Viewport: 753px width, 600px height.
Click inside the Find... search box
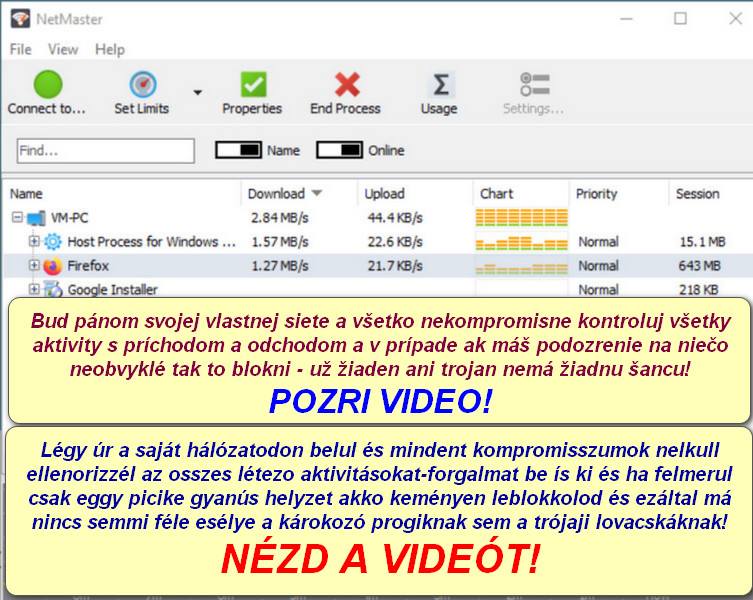click(x=106, y=151)
